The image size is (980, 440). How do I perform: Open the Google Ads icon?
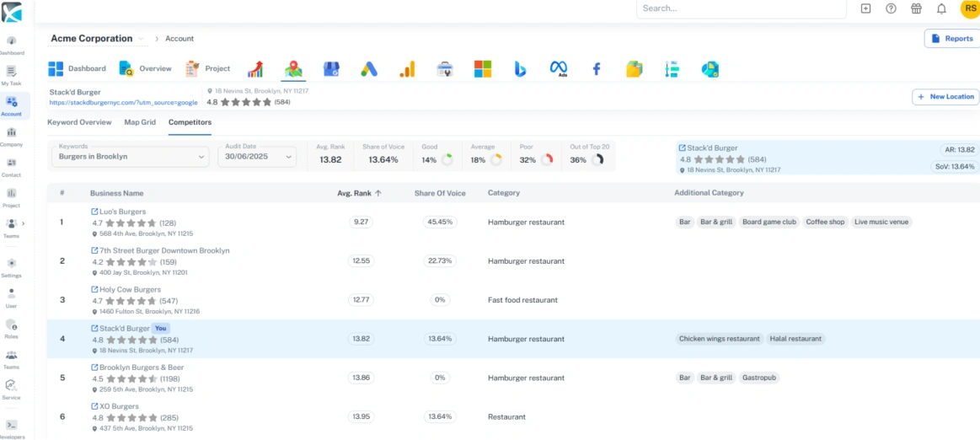tap(369, 69)
